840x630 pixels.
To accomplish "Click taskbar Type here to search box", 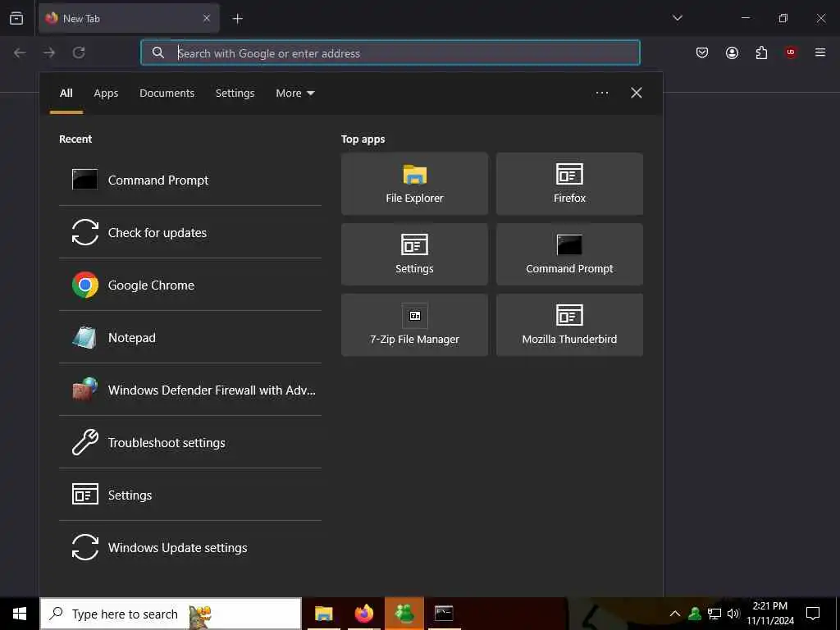I will click(x=171, y=614).
